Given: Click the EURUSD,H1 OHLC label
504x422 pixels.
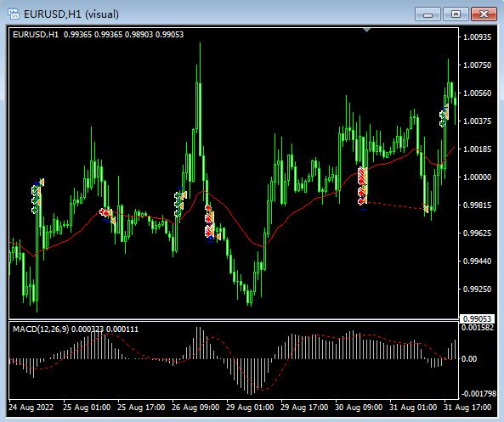Looking at the screenshot, I should tap(98, 34).
